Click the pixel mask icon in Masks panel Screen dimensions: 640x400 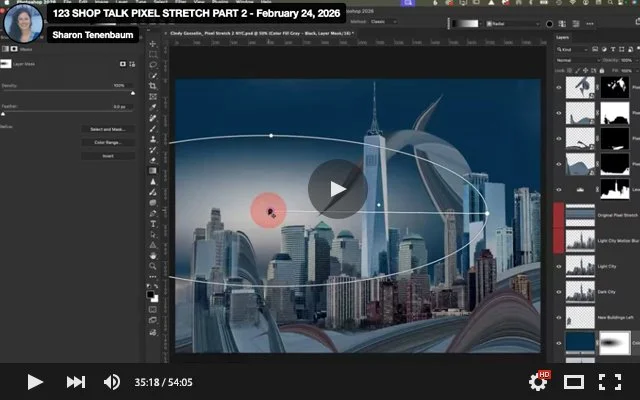click(122, 64)
